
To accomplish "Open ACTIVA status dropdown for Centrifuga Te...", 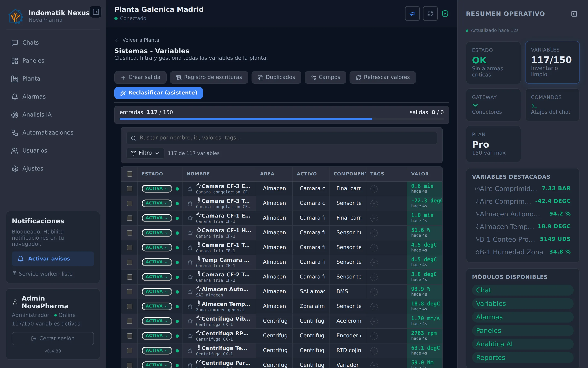I will coord(157,350).
